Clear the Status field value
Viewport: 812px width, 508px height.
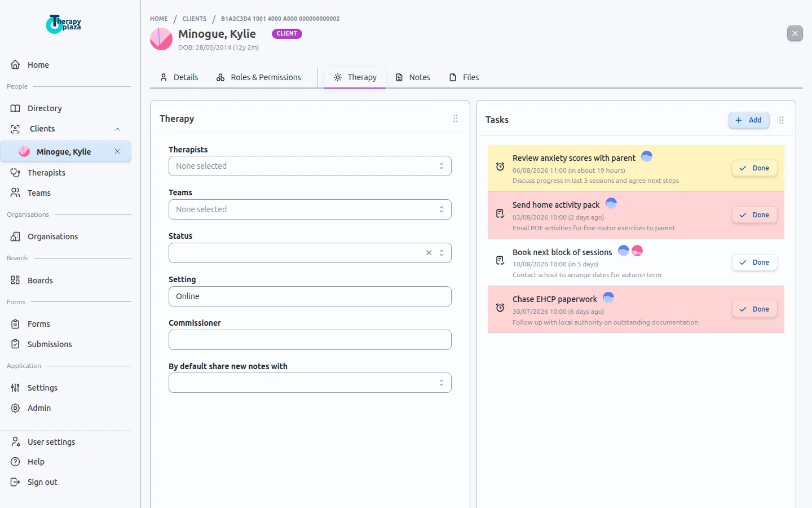429,253
